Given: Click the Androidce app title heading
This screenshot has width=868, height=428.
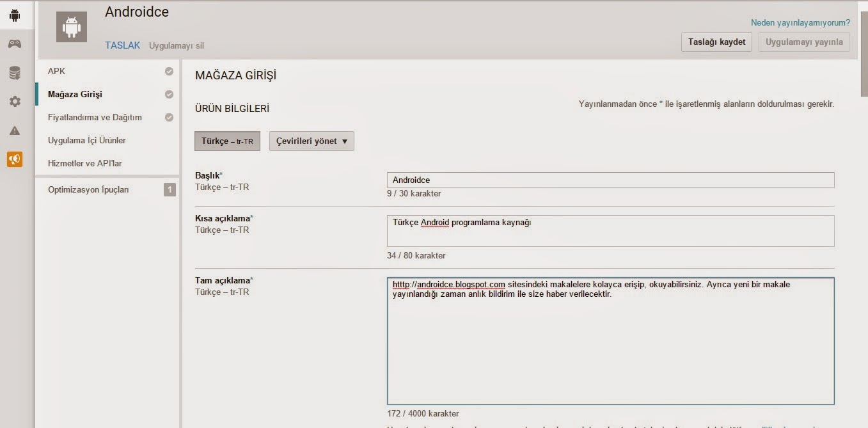Looking at the screenshot, I should [x=137, y=12].
